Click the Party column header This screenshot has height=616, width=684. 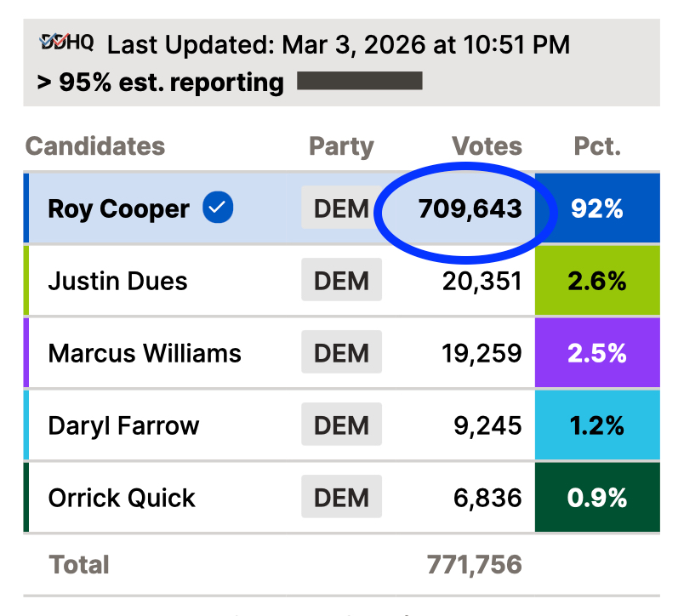click(341, 146)
